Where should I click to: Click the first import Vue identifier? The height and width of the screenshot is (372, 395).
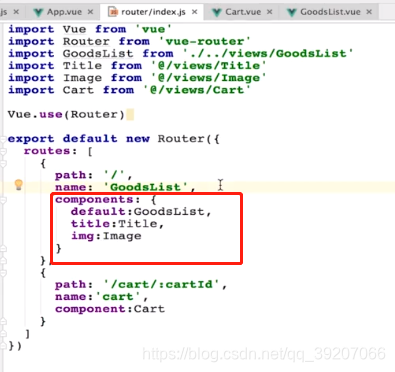click(74, 29)
